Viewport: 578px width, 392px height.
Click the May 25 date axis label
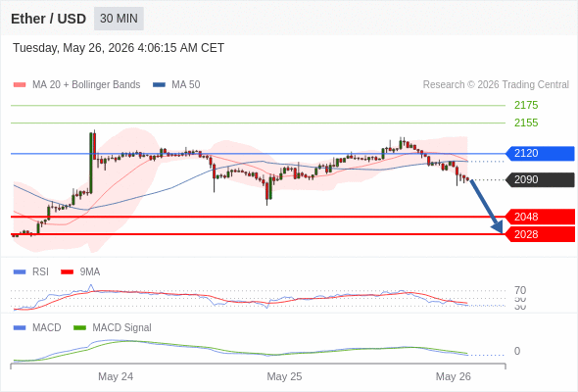(x=284, y=376)
